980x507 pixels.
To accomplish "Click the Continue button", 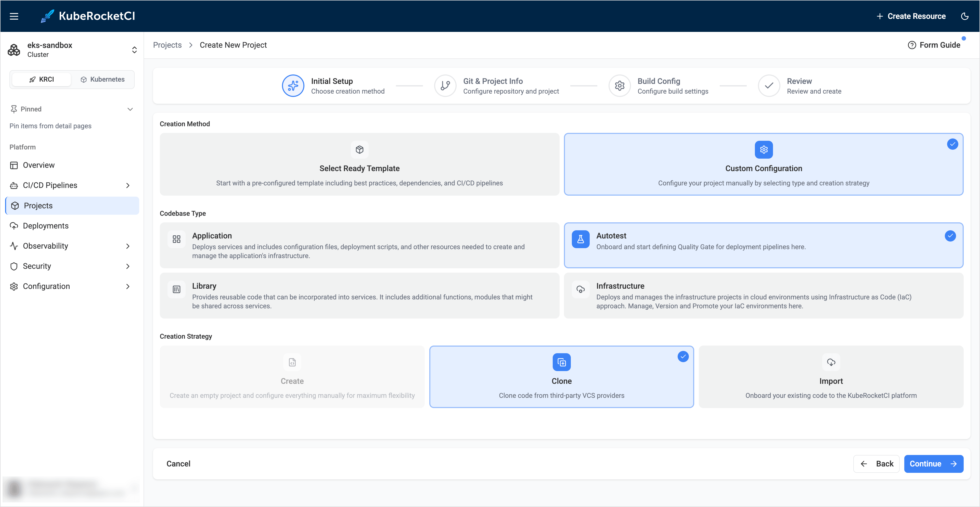I will click(934, 464).
